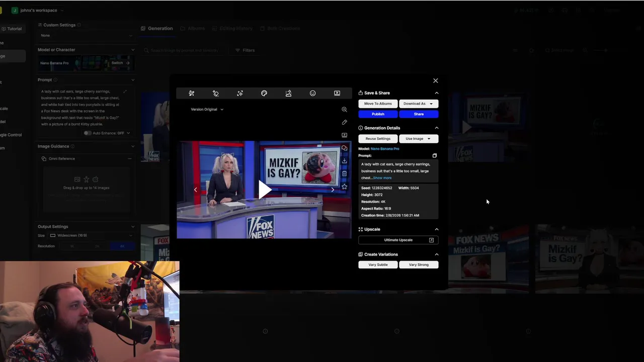Screen dimensions: 644x362
Task: Play the generated Fox News video
Action: pos(265,190)
